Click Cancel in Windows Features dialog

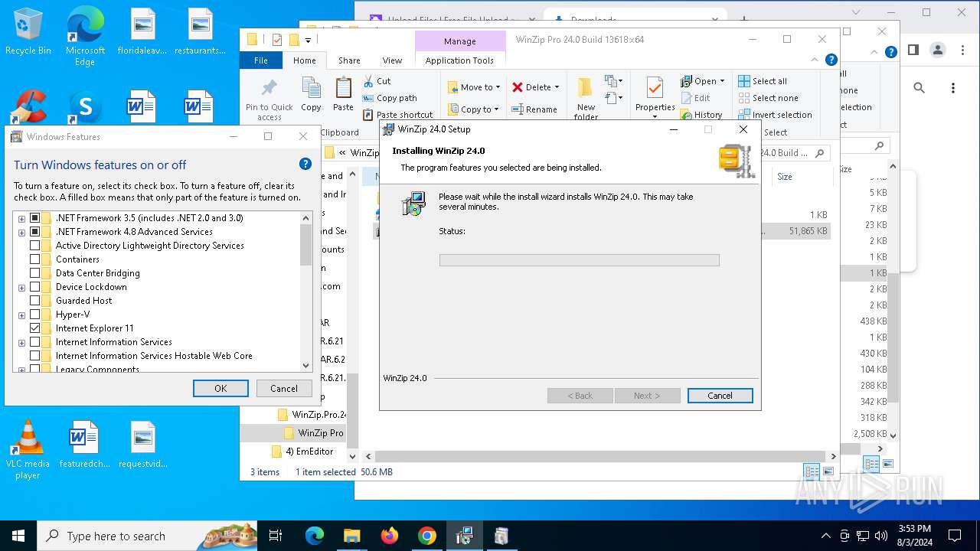284,388
